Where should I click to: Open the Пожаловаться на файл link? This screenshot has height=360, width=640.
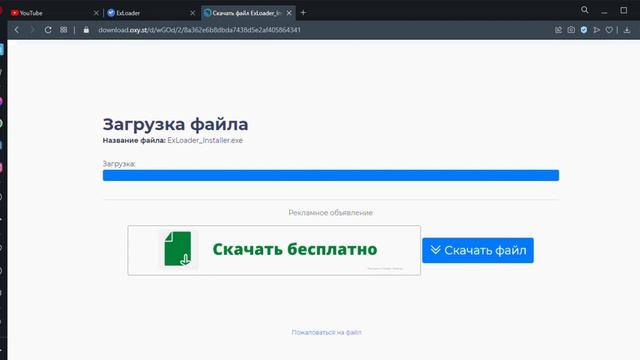click(327, 332)
